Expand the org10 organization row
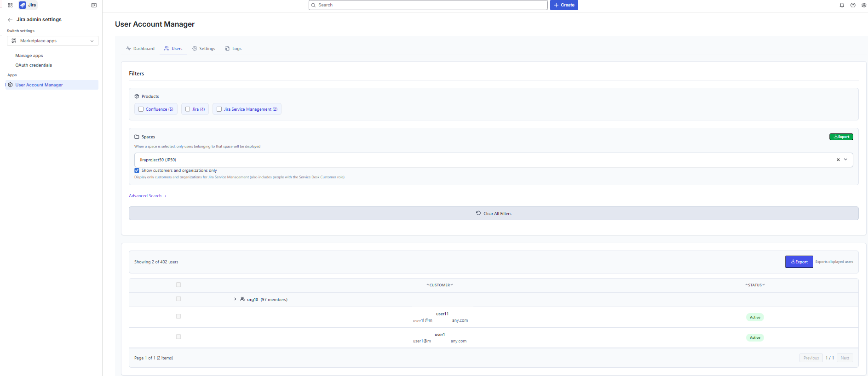868x376 pixels. (235, 299)
